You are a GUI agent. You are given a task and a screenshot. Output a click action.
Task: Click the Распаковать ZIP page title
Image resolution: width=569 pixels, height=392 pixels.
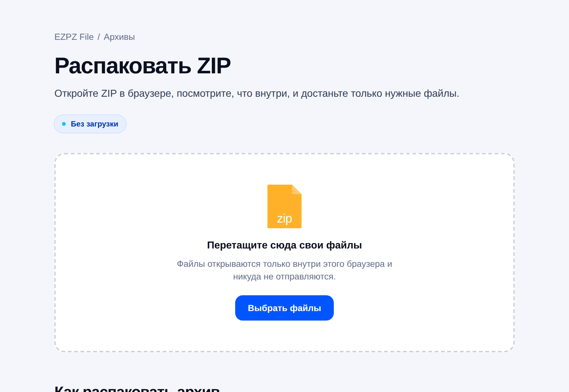(143, 66)
